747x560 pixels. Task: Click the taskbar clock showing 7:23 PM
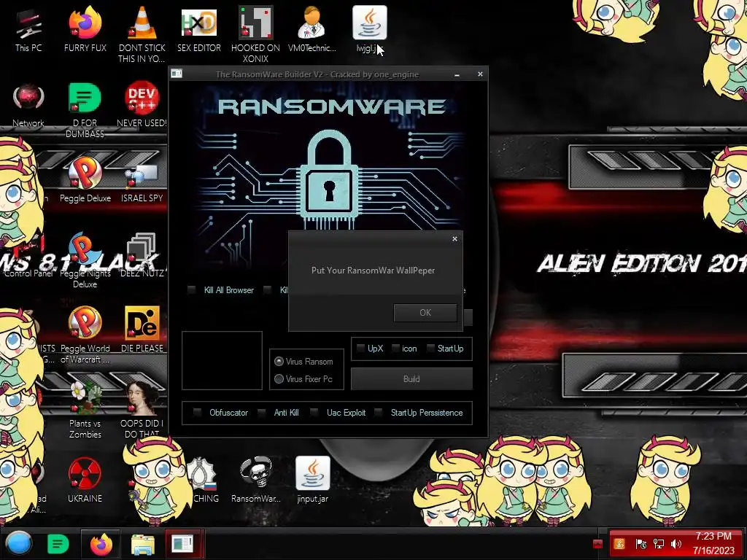click(713, 543)
